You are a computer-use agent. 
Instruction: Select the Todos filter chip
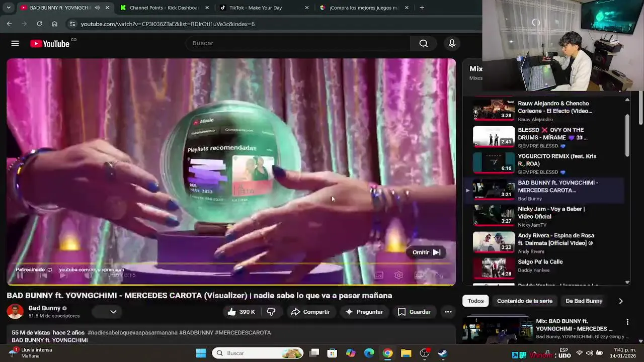[x=475, y=301]
